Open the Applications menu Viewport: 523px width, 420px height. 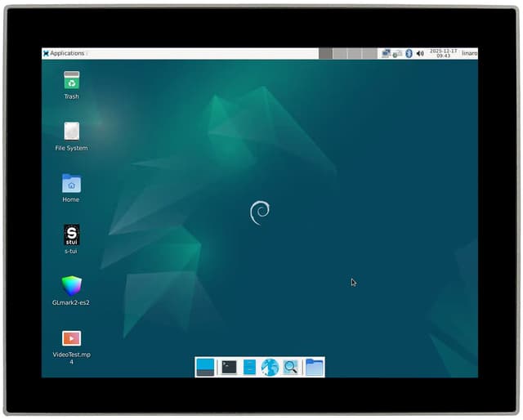[64, 53]
